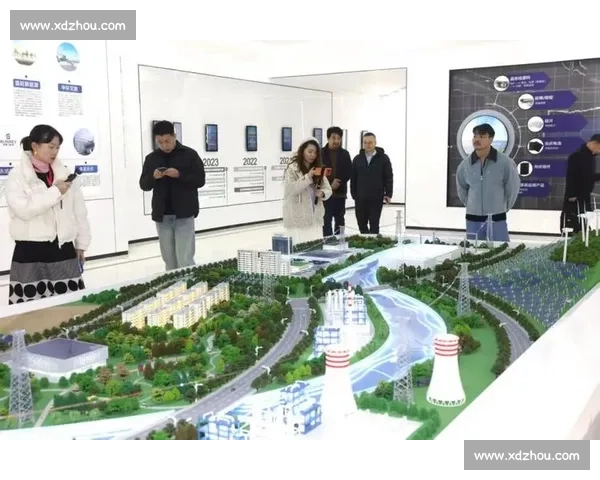Screen dimensions: 600x480
Task: Open the bottom-right www.xdzhou.com watermark
Action: pos(527,455)
